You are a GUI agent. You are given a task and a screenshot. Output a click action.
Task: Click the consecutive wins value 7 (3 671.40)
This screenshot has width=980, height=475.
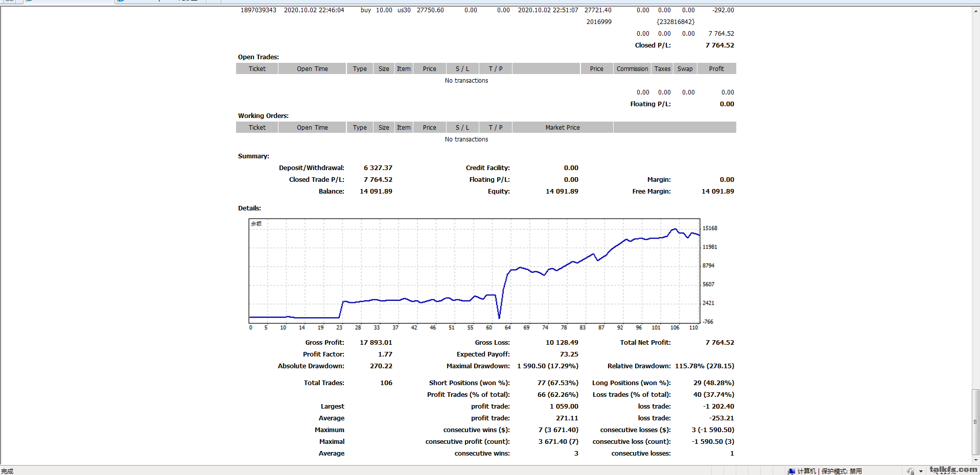coord(558,430)
